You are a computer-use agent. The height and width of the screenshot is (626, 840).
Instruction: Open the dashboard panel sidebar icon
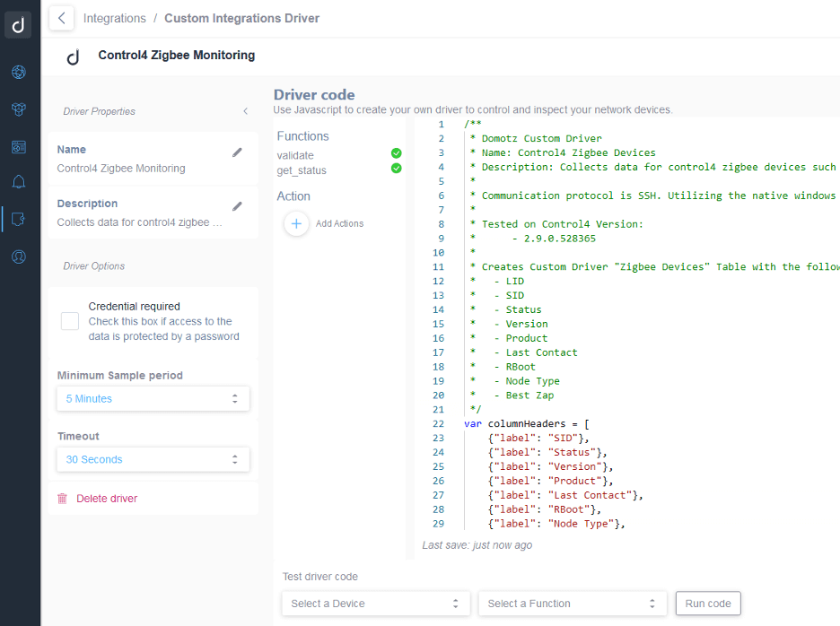[19, 147]
